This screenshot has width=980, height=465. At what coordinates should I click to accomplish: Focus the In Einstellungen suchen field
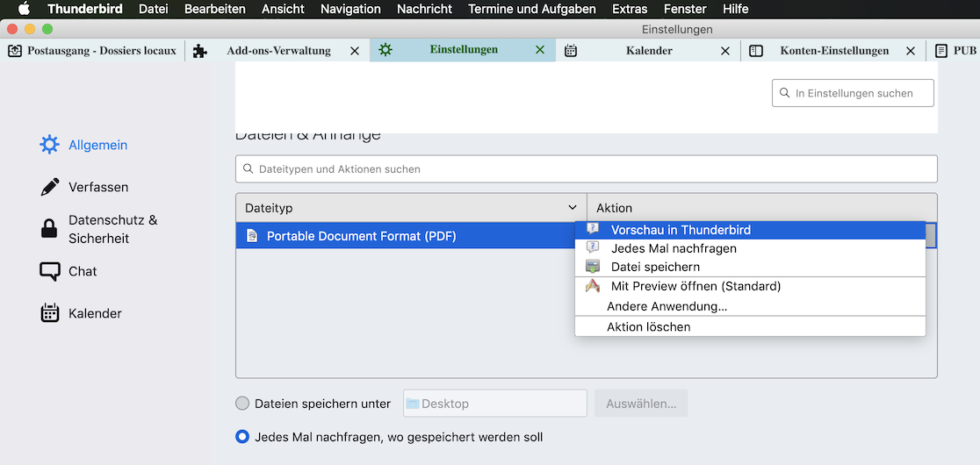pos(854,93)
